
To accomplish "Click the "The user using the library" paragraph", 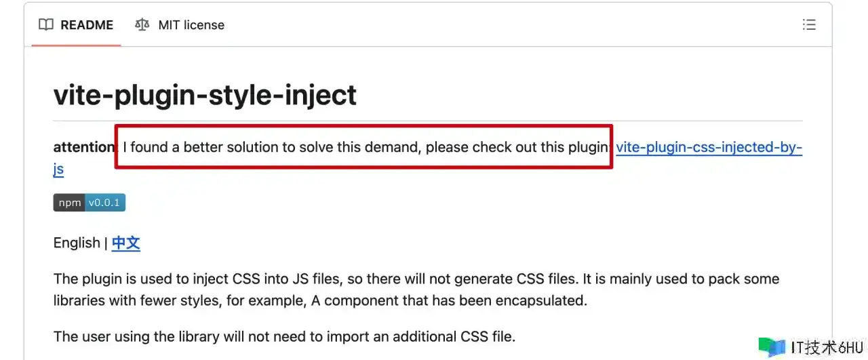I will point(284,336).
